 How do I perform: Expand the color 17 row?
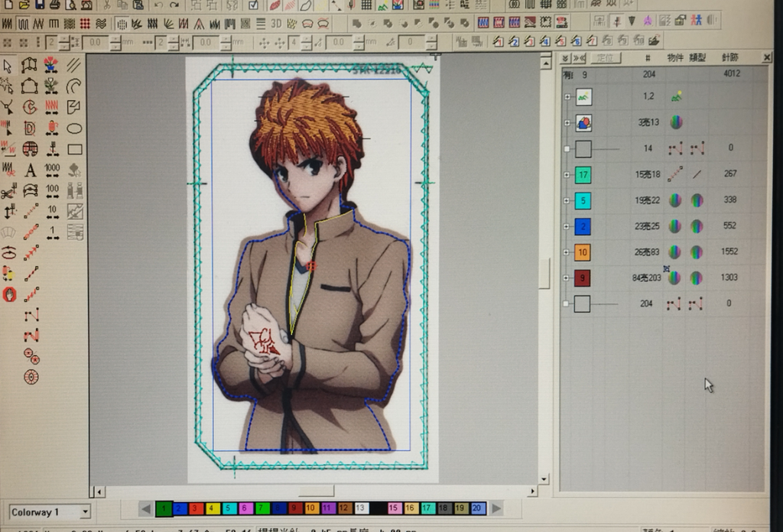click(x=567, y=175)
